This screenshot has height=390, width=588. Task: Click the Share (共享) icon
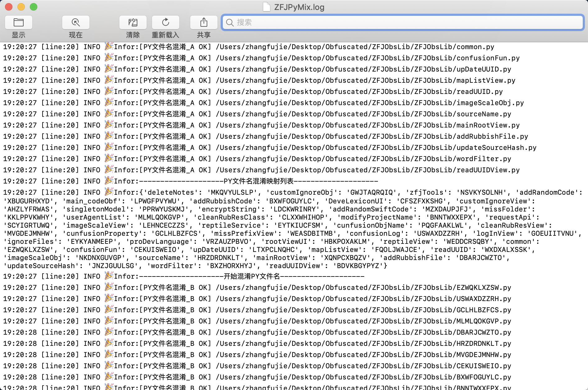204,22
